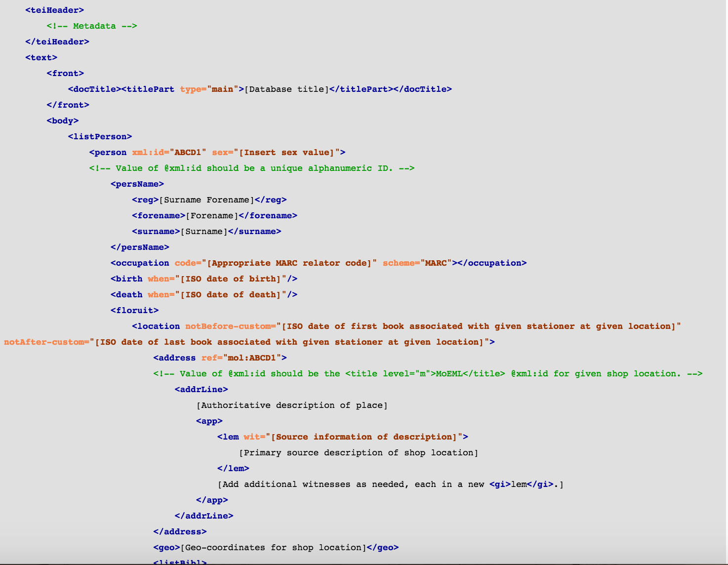The image size is (728, 565).
Task: Click the opening <body> tag
Action: click(63, 121)
